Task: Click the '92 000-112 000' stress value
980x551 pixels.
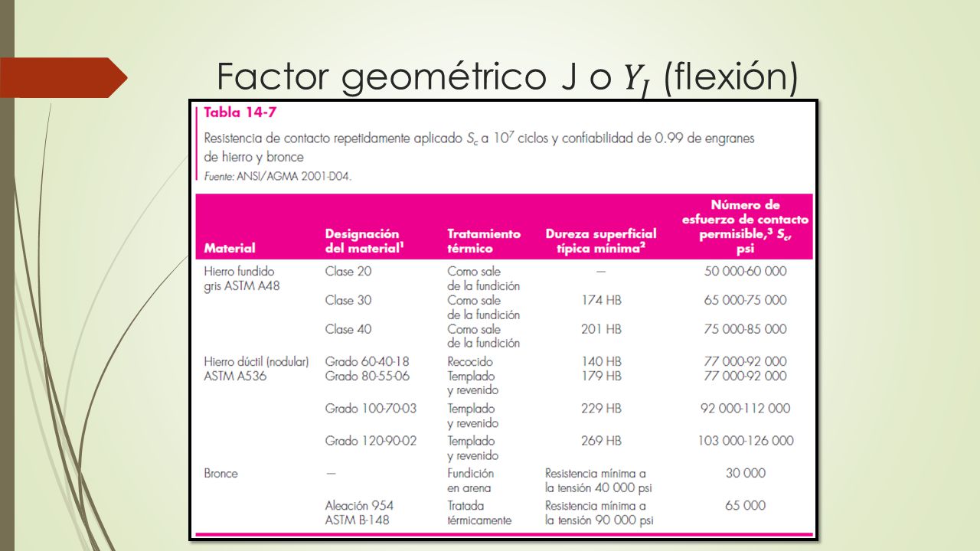Action: point(745,409)
